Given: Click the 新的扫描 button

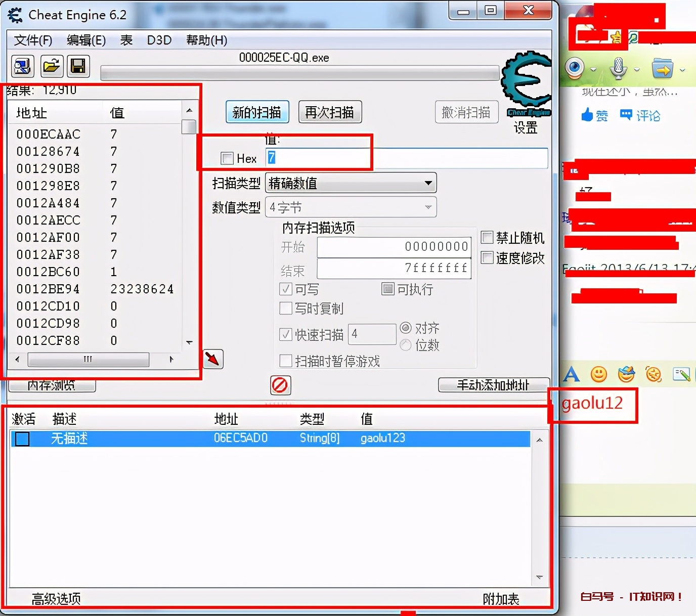Looking at the screenshot, I should [x=257, y=112].
